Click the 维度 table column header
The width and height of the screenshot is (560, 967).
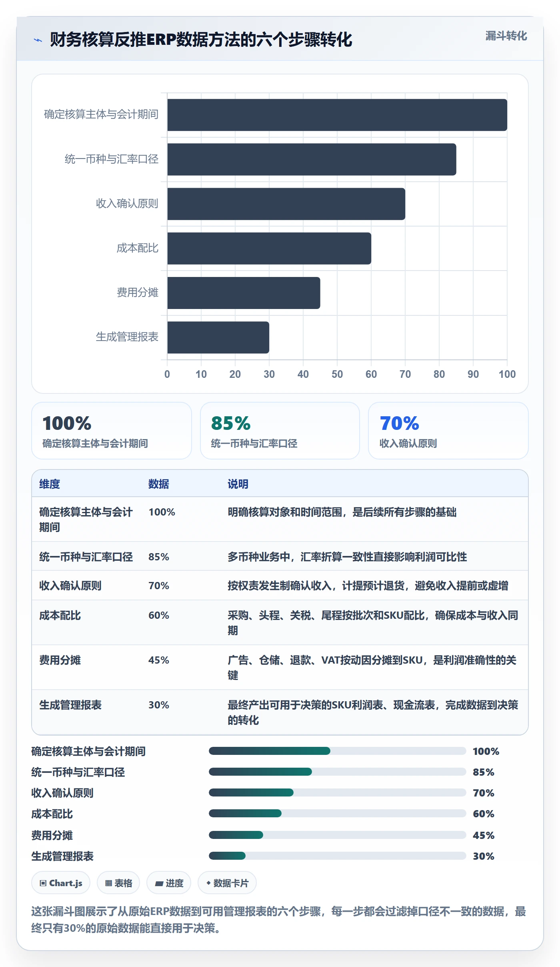pyautogui.click(x=50, y=484)
